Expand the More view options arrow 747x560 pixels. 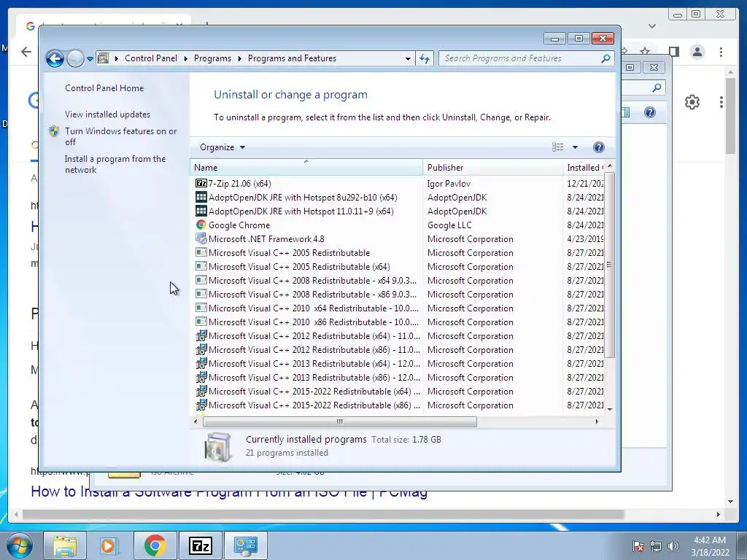575,147
